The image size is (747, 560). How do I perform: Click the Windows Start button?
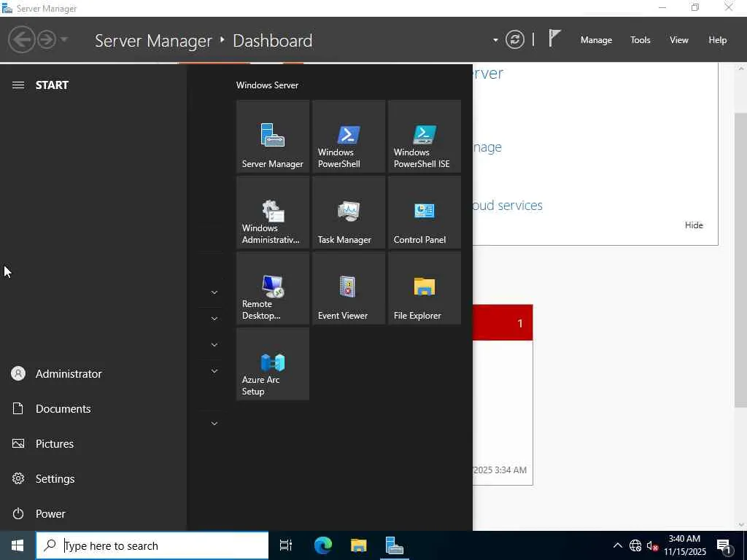click(18, 545)
